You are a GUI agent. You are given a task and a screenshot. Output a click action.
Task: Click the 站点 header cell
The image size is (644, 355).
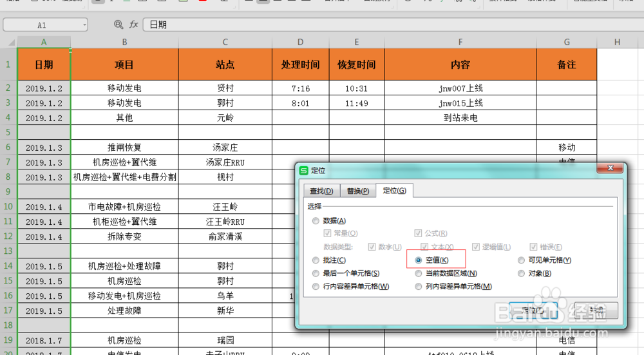coord(225,64)
